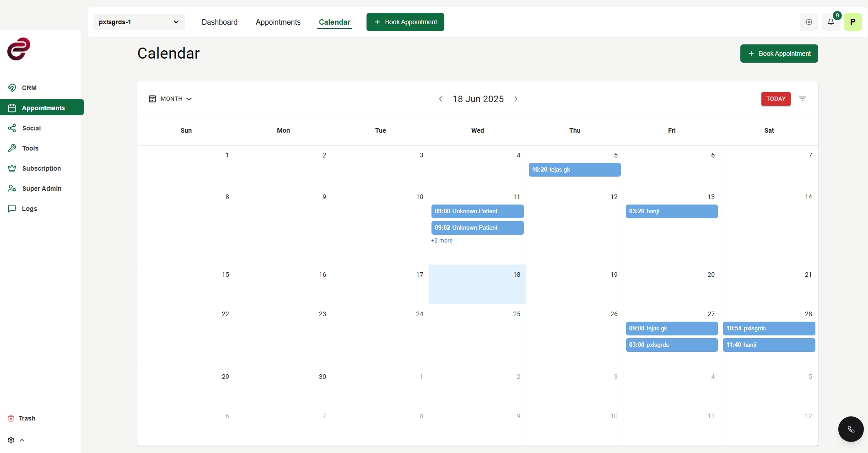Open Appointments in the sidebar
The width and height of the screenshot is (868, 453).
[x=42, y=108]
